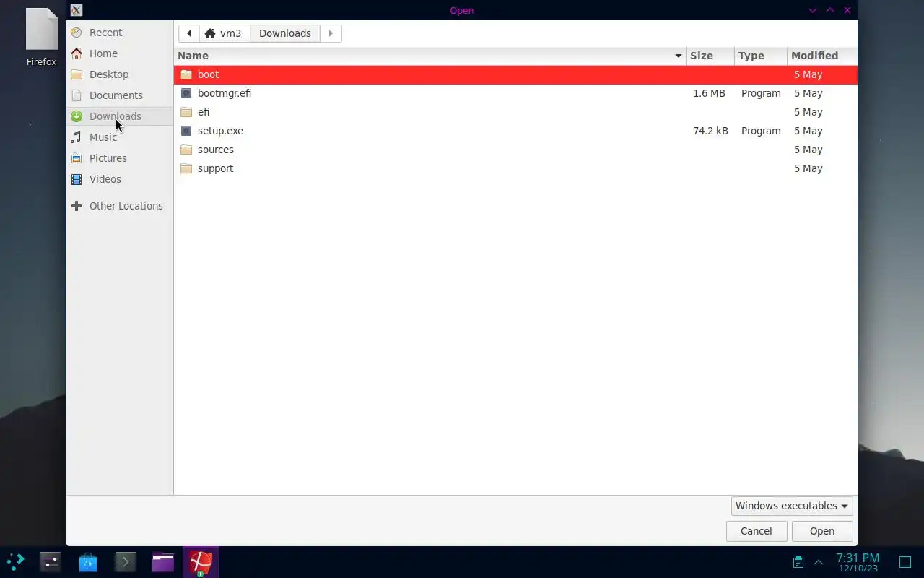Go to Home in the sidebar
Viewport: 924px width, 578px height.
coord(120,53)
